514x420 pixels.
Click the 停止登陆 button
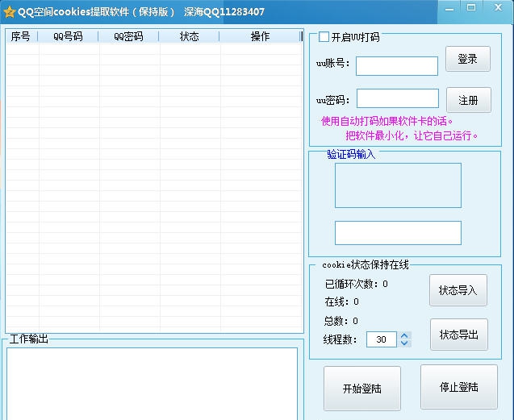point(459,387)
